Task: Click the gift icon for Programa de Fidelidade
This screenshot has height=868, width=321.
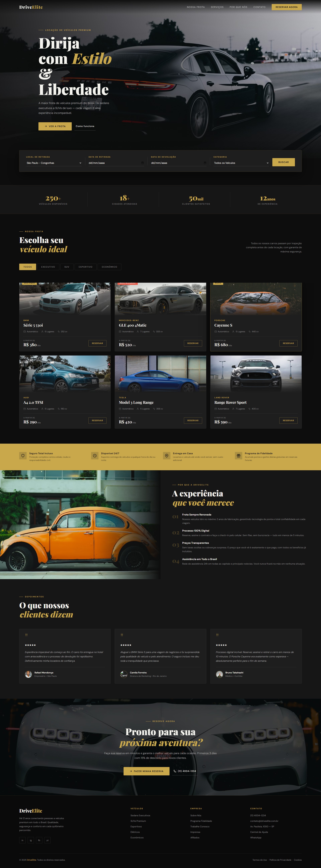Action: tap(239, 456)
